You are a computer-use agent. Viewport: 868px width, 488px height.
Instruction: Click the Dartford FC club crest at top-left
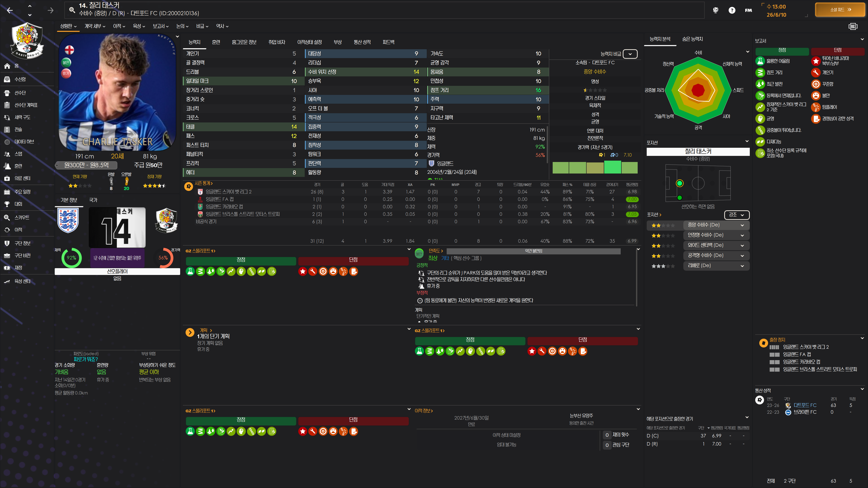pyautogui.click(x=27, y=40)
